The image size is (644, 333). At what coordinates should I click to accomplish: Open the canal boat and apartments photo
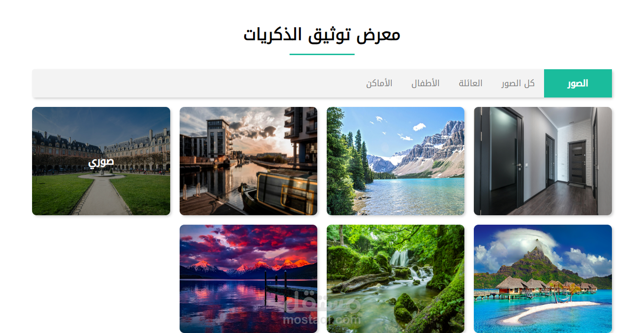[x=248, y=161]
